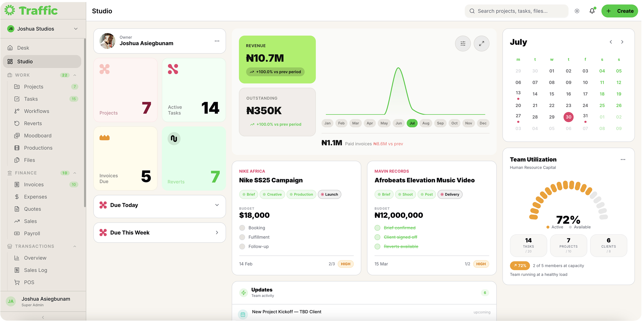
Task: Uncheck the Brief confirmed item
Action: pos(377,228)
